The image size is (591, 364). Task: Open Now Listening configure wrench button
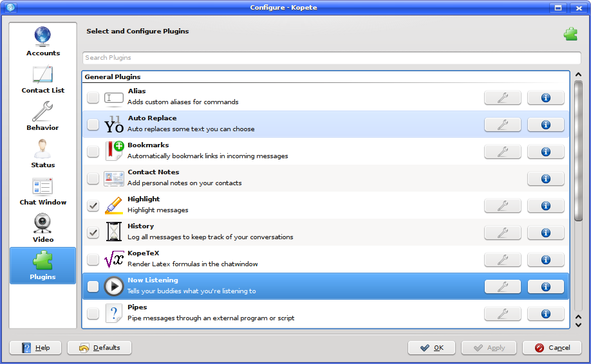click(502, 286)
